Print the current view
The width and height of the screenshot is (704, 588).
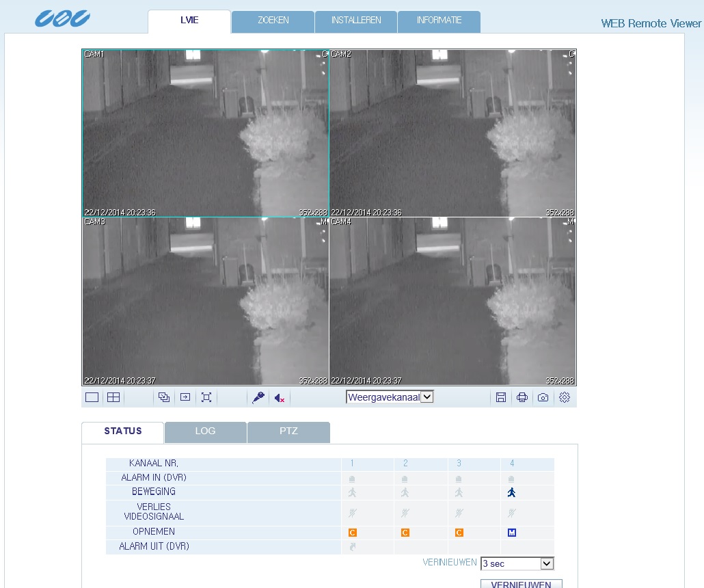pyautogui.click(x=522, y=397)
